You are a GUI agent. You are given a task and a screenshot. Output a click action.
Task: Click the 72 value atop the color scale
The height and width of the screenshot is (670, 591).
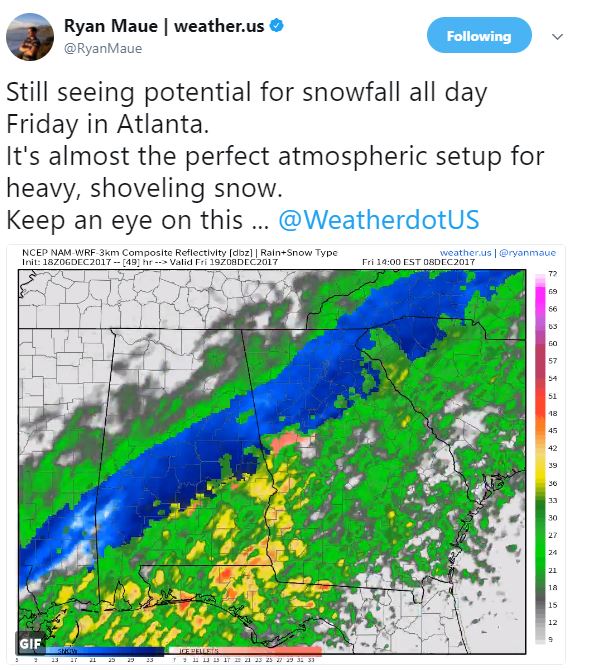(553, 273)
